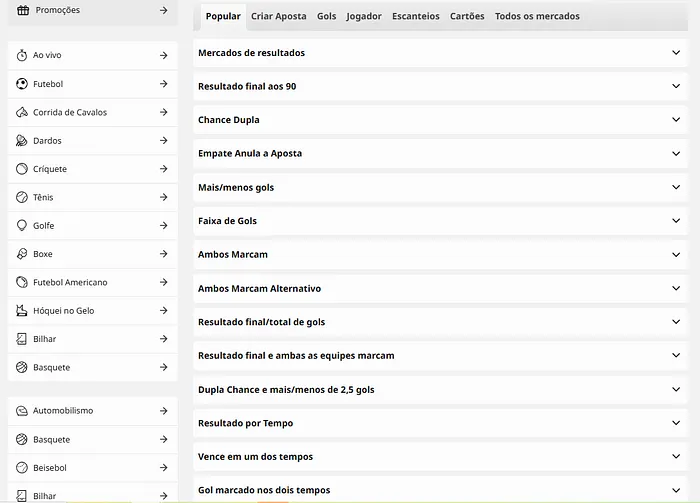Click the icon beside Bilhar above Basquete

(22, 339)
